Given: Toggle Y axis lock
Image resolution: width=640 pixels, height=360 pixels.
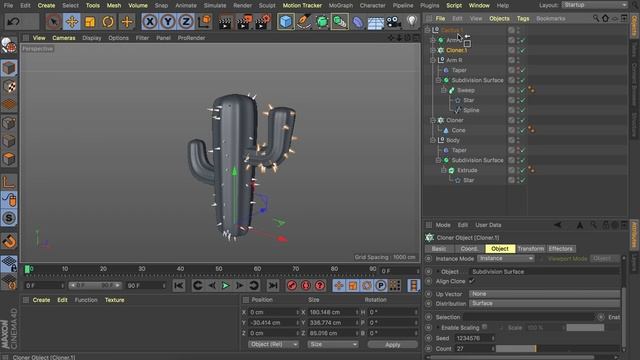Looking at the screenshot, I should 168,21.
